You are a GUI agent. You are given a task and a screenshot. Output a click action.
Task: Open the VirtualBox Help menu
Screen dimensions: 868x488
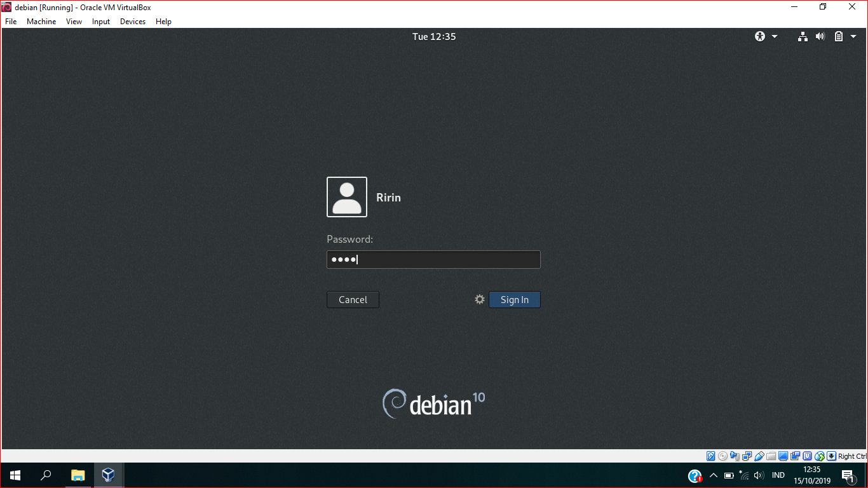point(163,22)
